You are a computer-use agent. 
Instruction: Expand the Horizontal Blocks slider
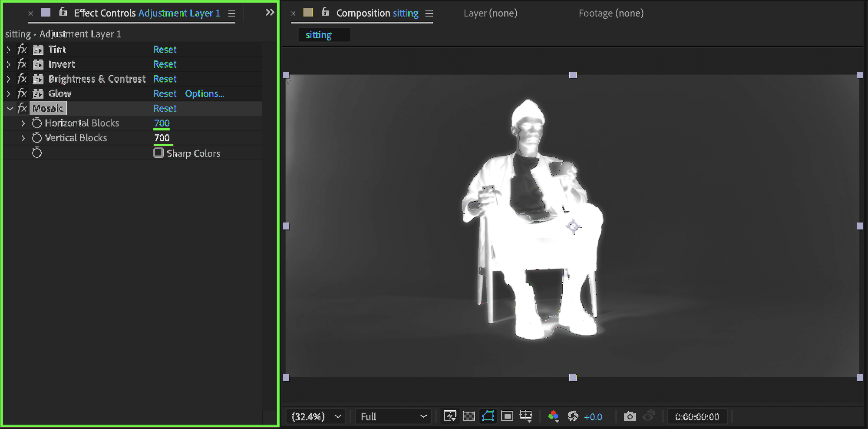23,123
